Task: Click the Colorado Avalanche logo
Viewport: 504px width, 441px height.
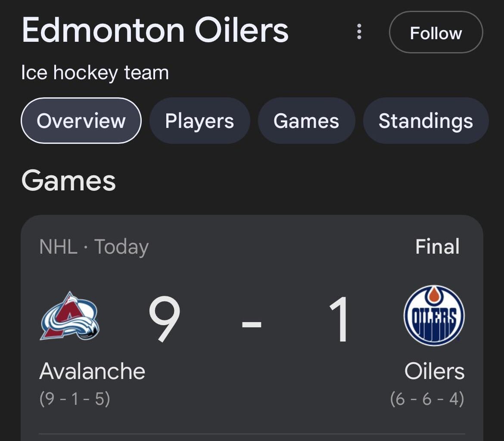Action: pos(70,316)
